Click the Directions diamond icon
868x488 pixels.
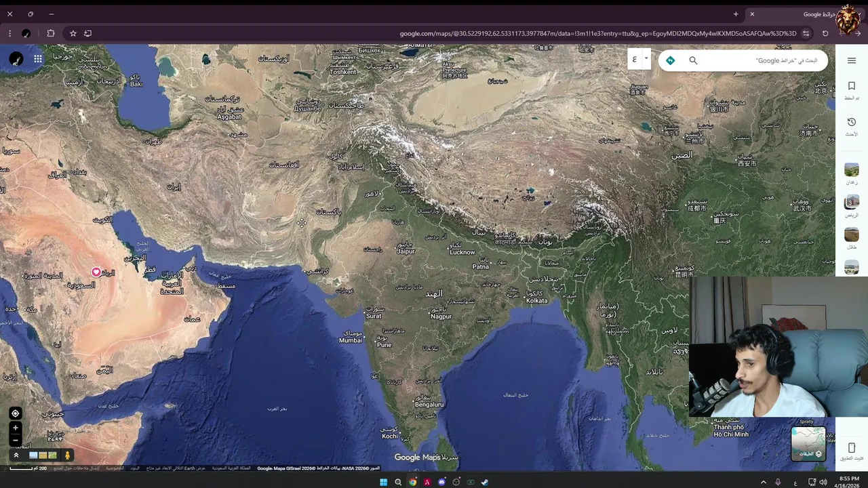click(670, 60)
